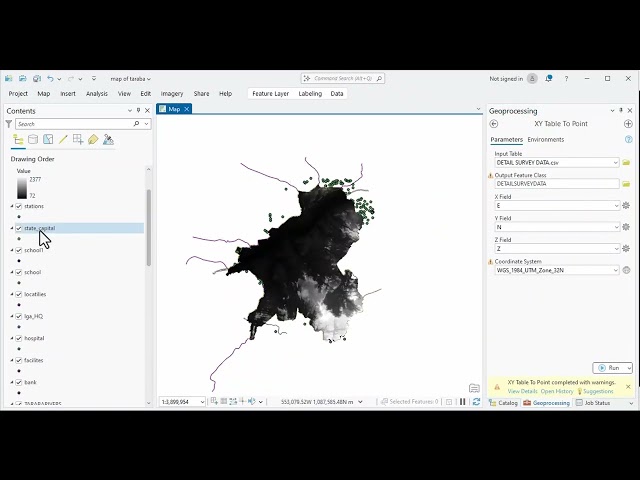Image resolution: width=640 pixels, height=480 pixels.
Task: Open the Imagery ribbon tab
Action: tap(172, 93)
